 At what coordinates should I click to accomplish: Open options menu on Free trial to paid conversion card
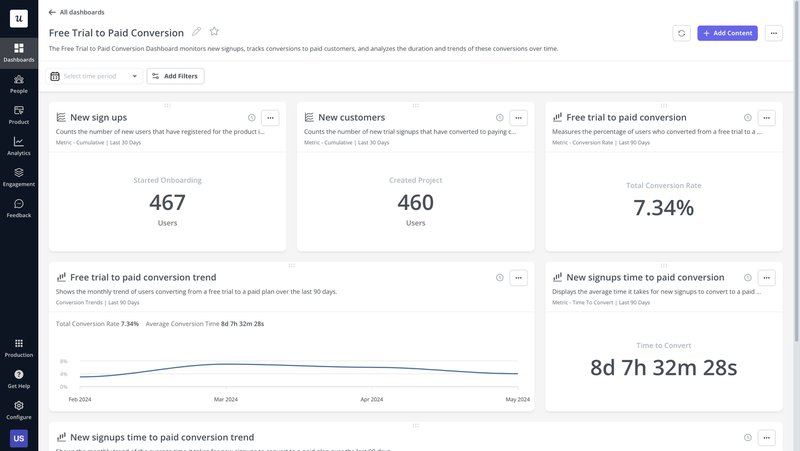coord(766,117)
